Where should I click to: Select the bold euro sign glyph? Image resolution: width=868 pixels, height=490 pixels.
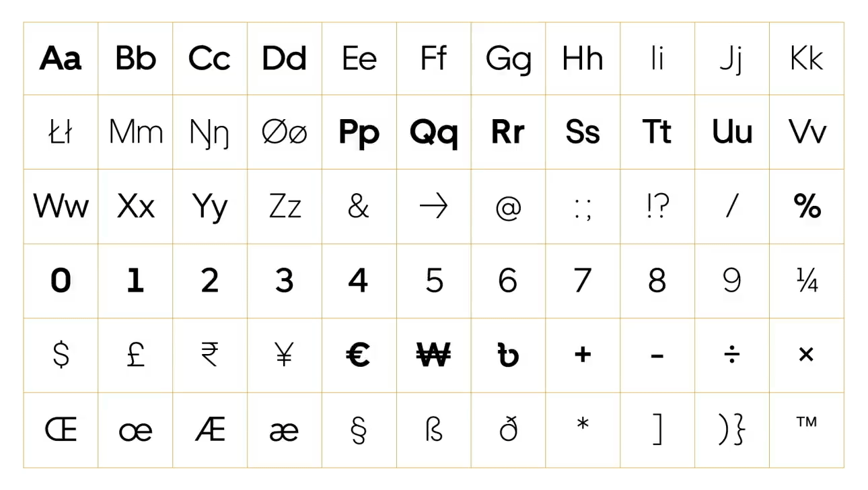359,355
